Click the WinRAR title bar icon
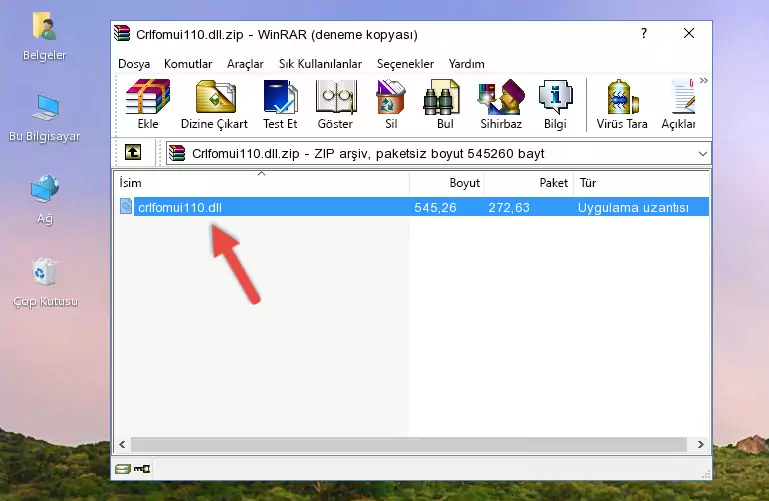The height and width of the screenshot is (501, 769). tap(122, 34)
